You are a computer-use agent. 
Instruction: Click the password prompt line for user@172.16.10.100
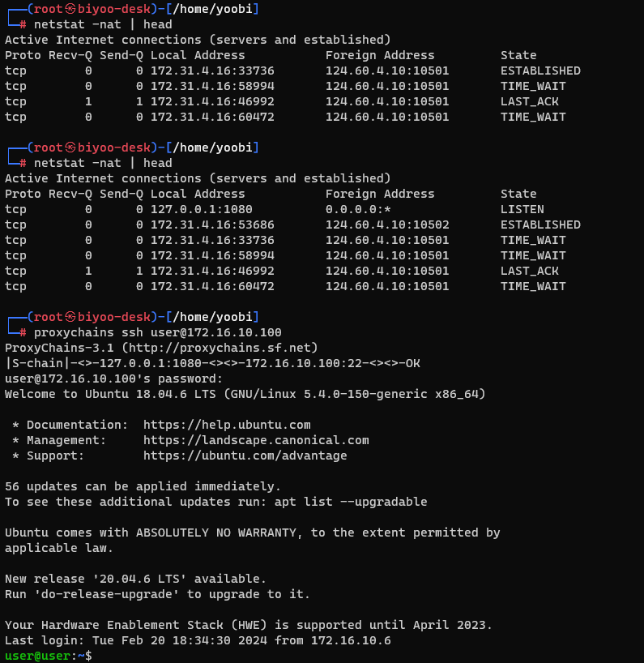point(113,379)
